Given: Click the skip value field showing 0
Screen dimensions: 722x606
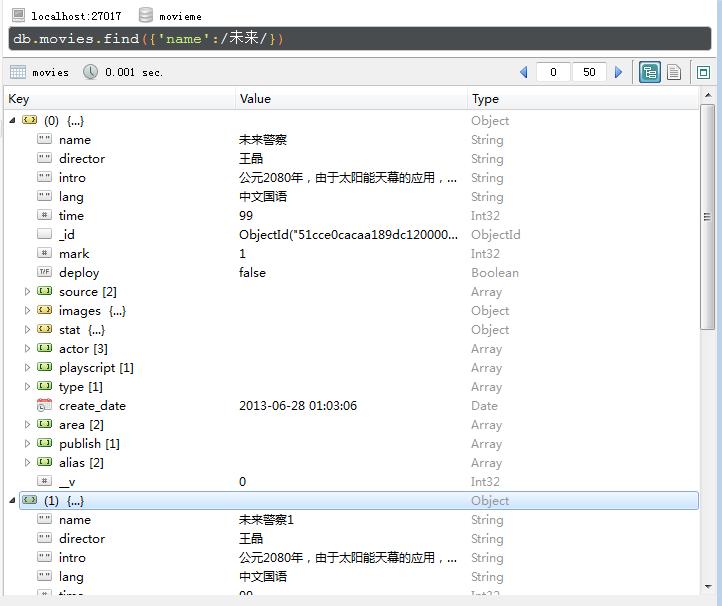Looking at the screenshot, I should click(x=553, y=72).
